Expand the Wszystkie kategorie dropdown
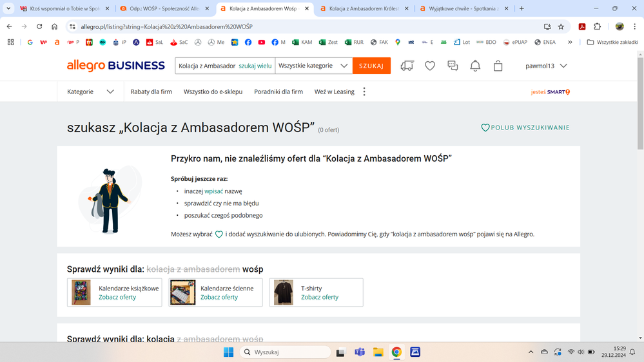The image size is (644, 362). (313, 66)
